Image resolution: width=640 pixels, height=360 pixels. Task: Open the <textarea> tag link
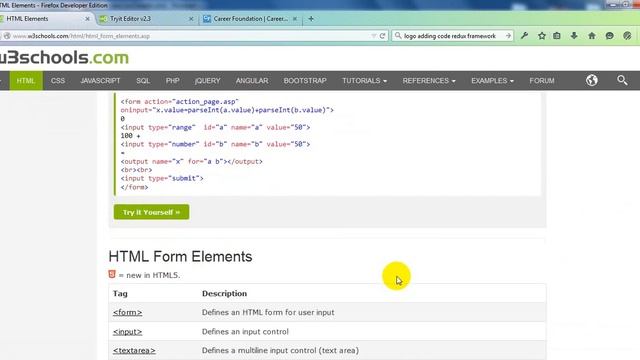click(x=134, y=350)
